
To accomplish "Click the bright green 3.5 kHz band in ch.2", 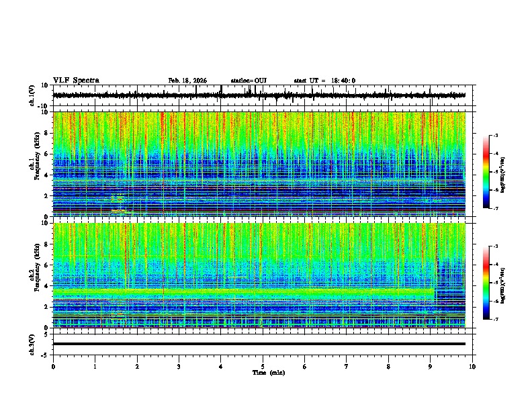I will coord(244,291).
